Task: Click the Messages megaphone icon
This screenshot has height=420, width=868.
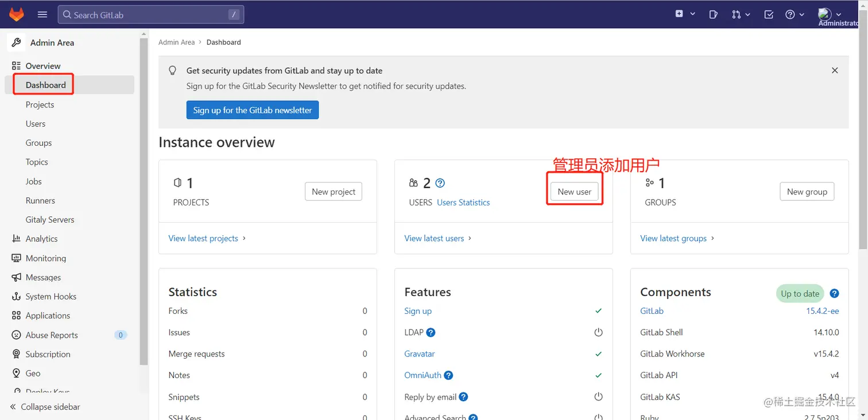Action: pos(16,277)
